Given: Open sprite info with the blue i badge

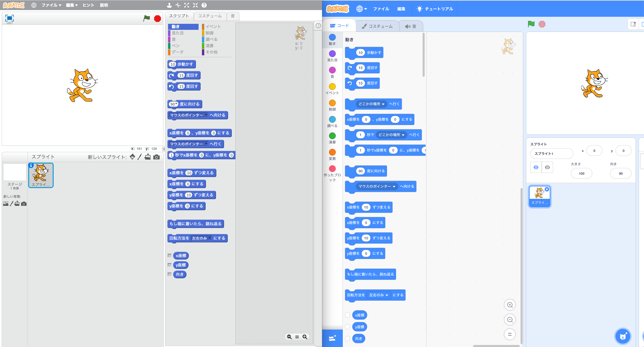Looking at the screenshot, I should coord(31,165).
